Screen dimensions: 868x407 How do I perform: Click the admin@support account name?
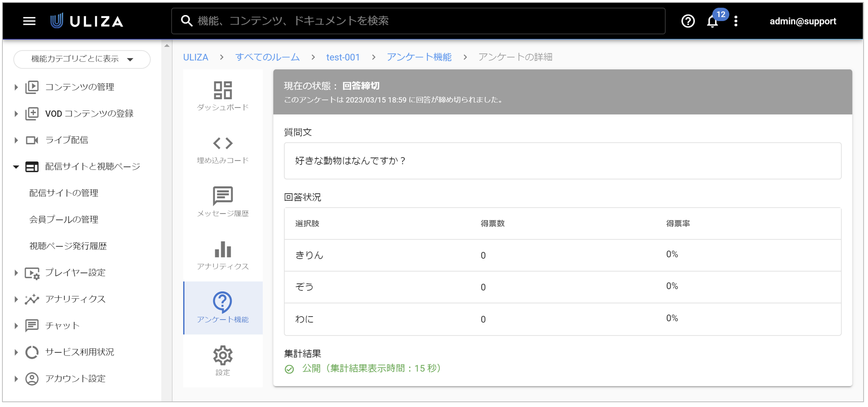pyautogui.click(x=803, y=21)
